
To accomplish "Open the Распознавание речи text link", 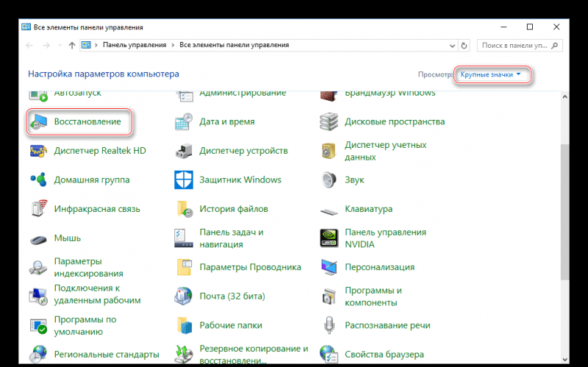I will pyautogui.click(x=387, y=325).
